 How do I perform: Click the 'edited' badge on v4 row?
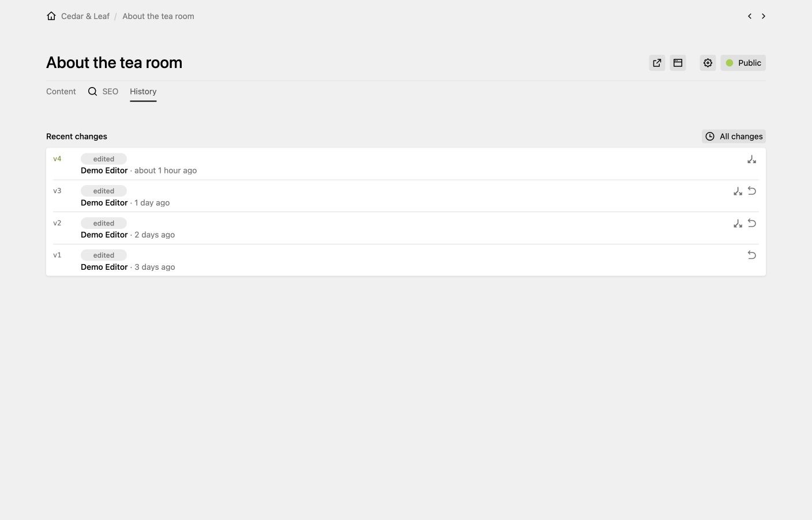(x=104, y=159)
